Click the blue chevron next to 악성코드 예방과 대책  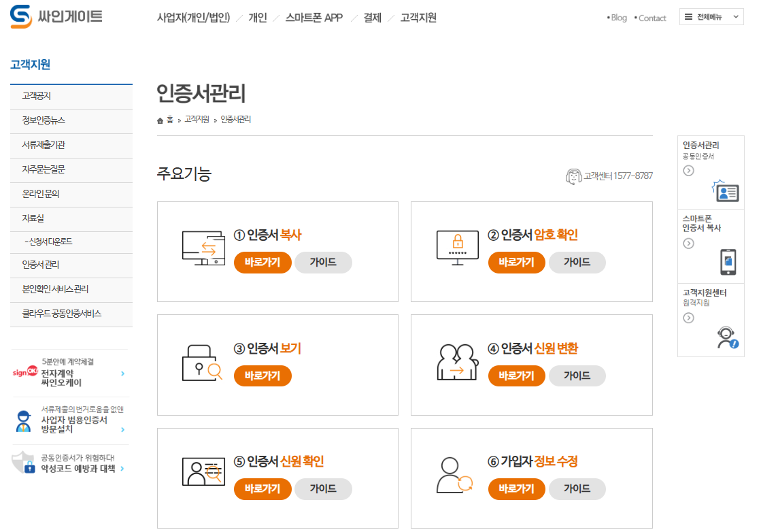point(122,469)
